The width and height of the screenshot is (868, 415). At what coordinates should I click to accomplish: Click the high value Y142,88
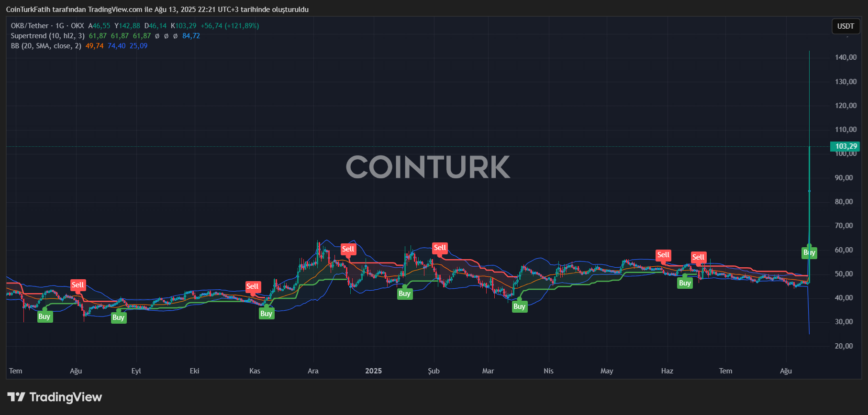pyautogui.click(x=127, y=26)
